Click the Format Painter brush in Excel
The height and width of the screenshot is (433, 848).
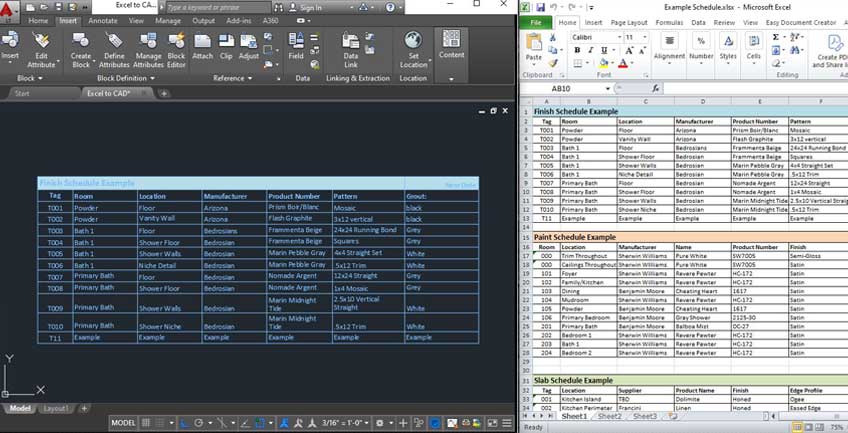coord(555,62)
